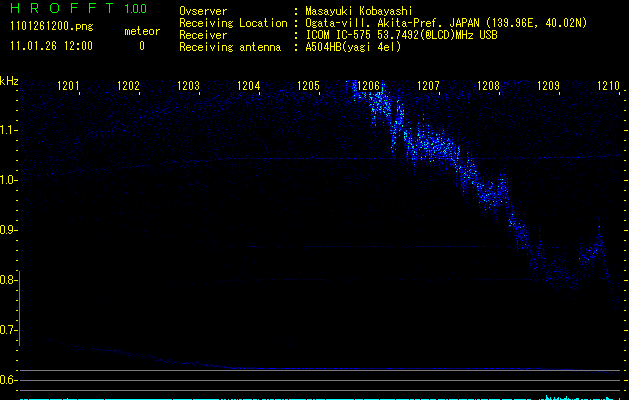Click the 1.1 kHz frequency axis label
629x400 pixels.
coord(7,130)
